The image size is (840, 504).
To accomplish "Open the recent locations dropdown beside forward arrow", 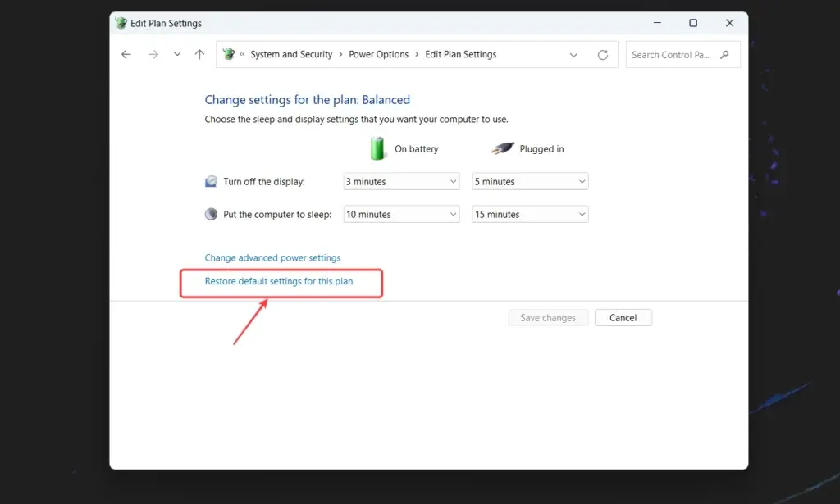I will click(x=176, y=54).
